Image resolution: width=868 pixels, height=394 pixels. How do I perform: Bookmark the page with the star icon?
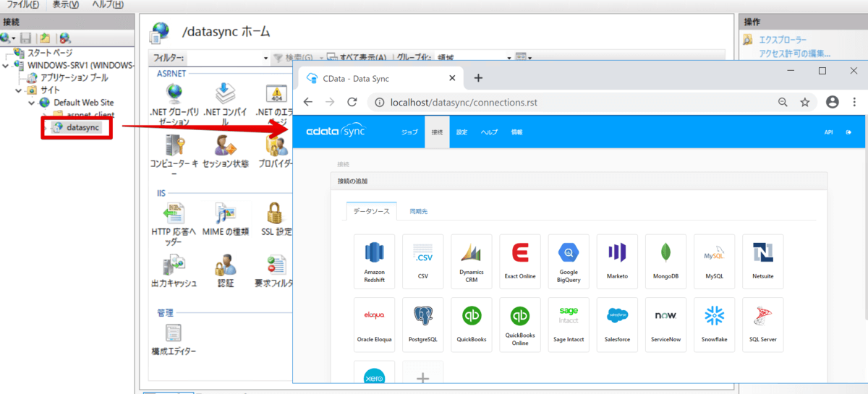[x=804, y=103]
